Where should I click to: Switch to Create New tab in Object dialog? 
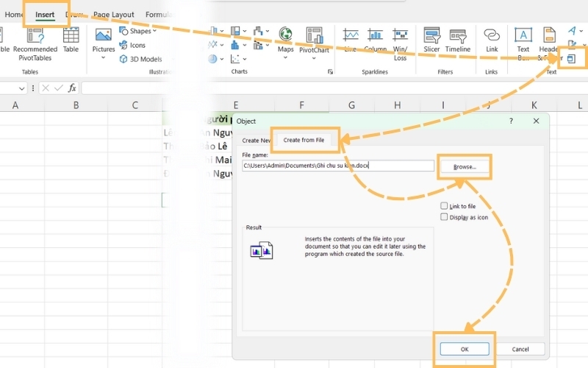point(256,141)
